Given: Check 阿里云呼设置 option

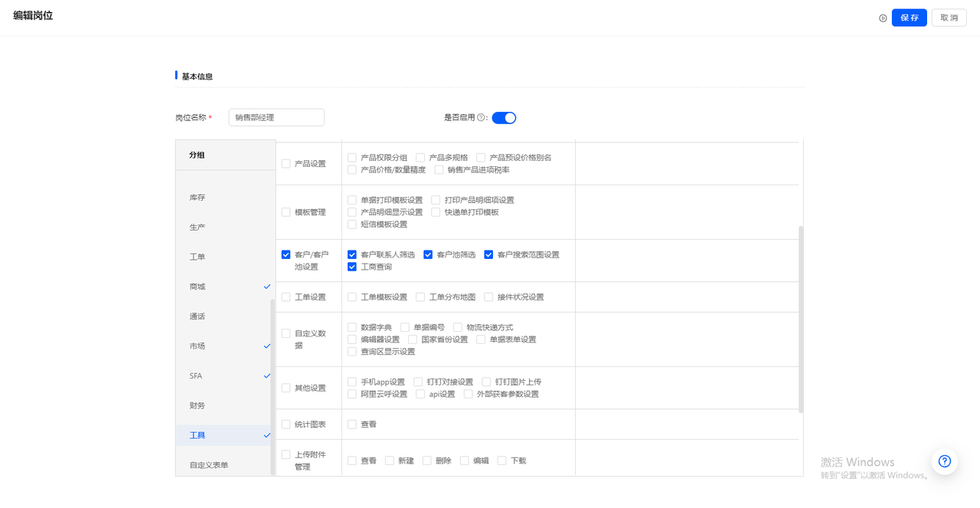Looking at the screenshot, I should pos(352,394).
